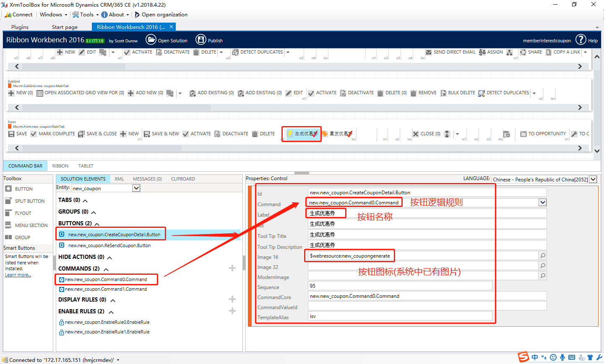Click the Publish icon

(x=201, y=39)
